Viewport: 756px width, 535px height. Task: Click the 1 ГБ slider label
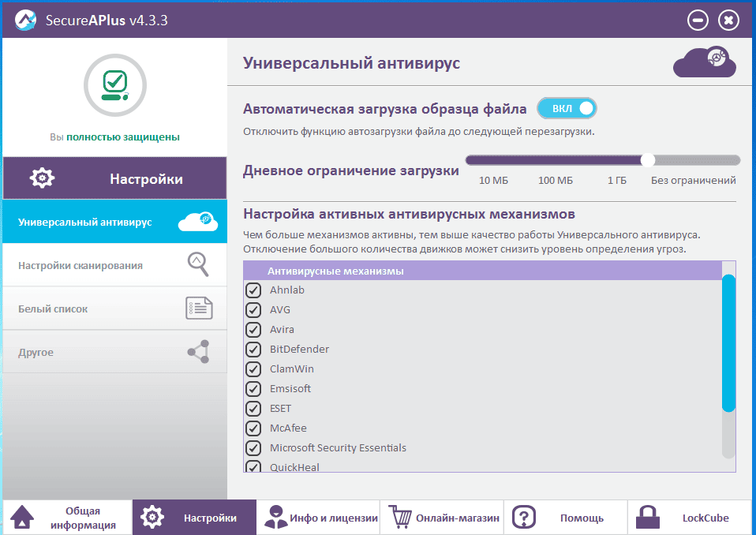click(x=616, y=180)
